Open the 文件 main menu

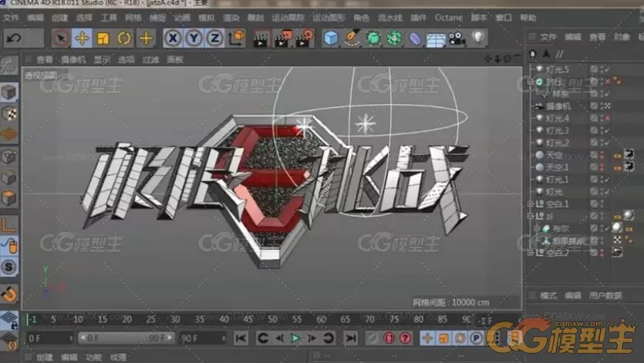click(x=11, y=18)
